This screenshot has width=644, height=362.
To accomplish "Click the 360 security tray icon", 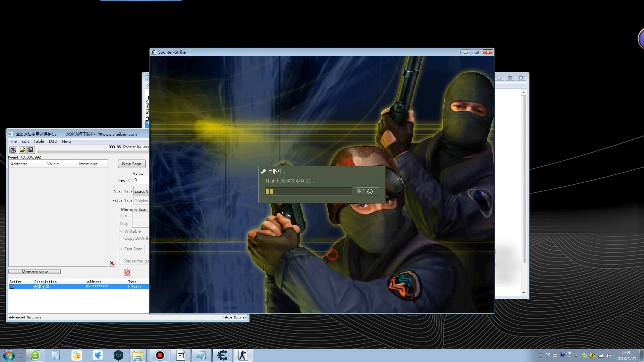I will 592,356.
